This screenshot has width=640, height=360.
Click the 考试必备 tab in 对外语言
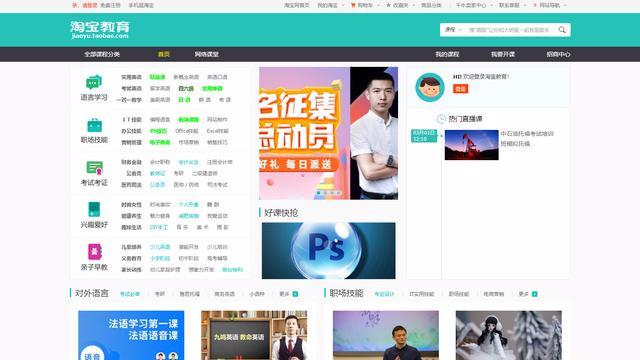[130, 294]
